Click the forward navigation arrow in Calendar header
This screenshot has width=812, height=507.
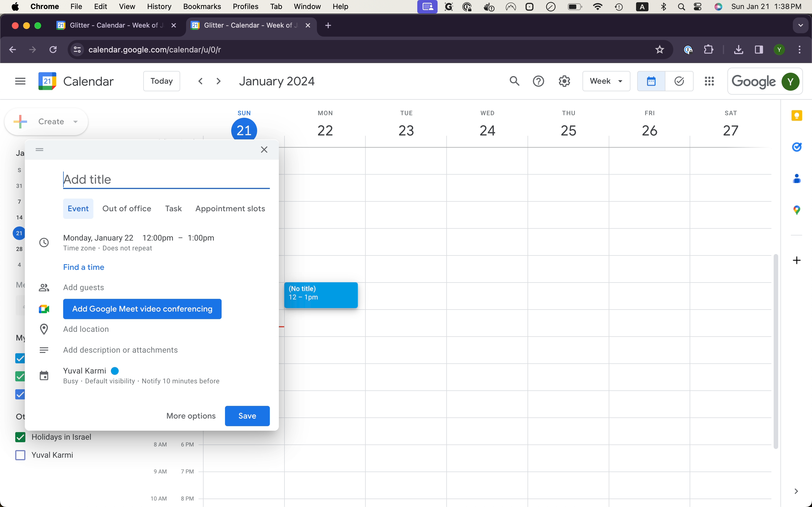[x=218, y=81]
